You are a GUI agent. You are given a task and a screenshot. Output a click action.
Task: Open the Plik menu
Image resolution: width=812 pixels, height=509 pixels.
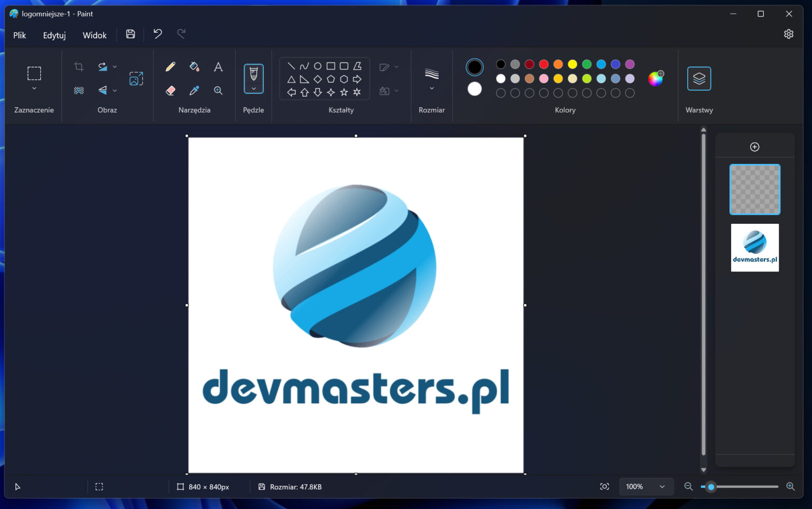19,35
